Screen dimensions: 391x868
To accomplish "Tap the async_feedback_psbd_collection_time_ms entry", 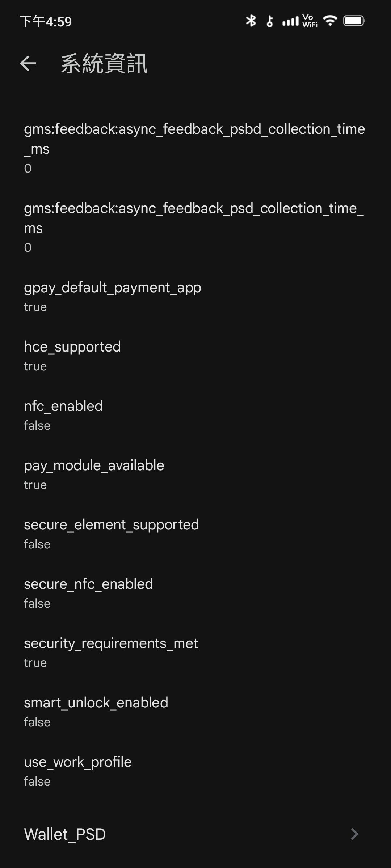I will point(194,148).
